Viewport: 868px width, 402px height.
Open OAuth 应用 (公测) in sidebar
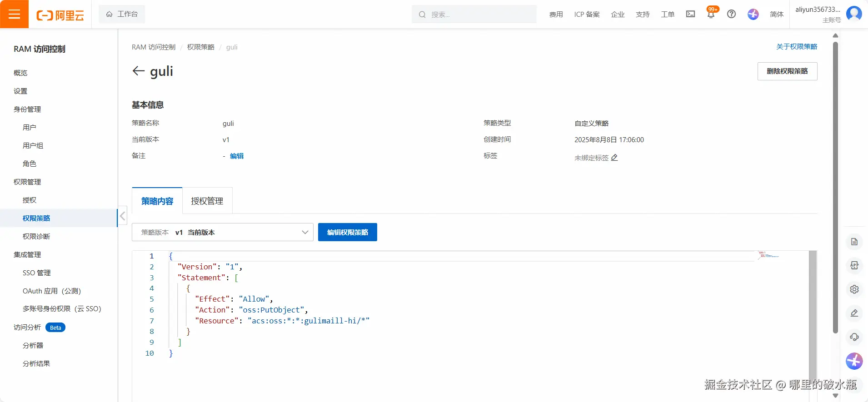point(52,291)
